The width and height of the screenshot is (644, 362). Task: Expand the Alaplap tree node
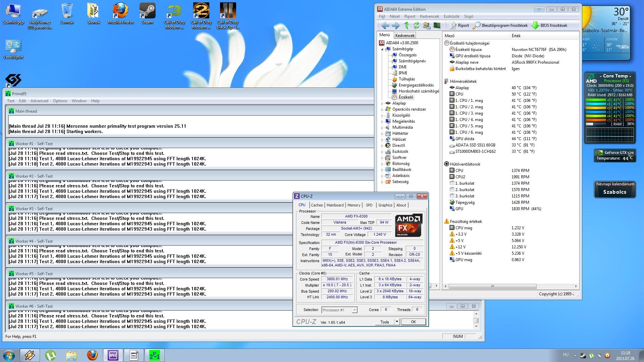[x=382, y=103]
